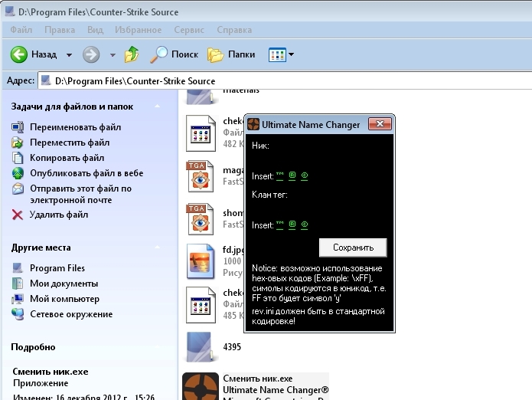Viewport: 532px width, 400px height.
Task: Open the Back history dropdown arrow
Action: [69, 54]
